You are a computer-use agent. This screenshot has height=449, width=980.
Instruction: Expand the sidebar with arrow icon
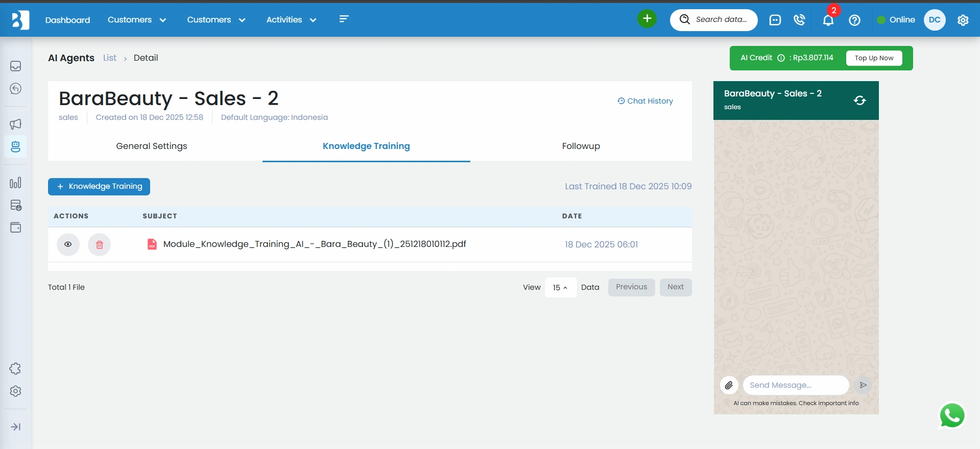16,427
